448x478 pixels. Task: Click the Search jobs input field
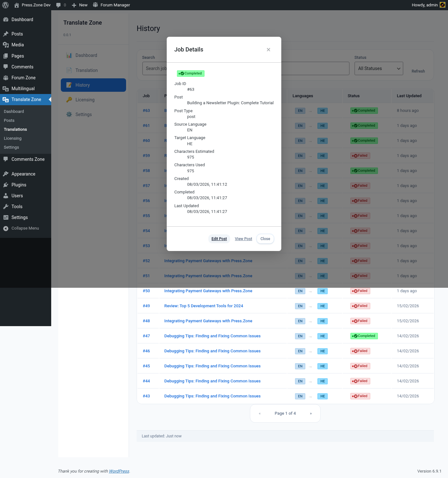pyautogui.click(x=246, y=68)
